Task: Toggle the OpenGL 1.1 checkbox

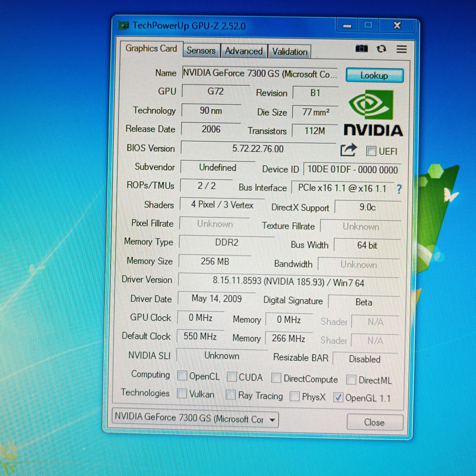Action: (x=338, y=397)
